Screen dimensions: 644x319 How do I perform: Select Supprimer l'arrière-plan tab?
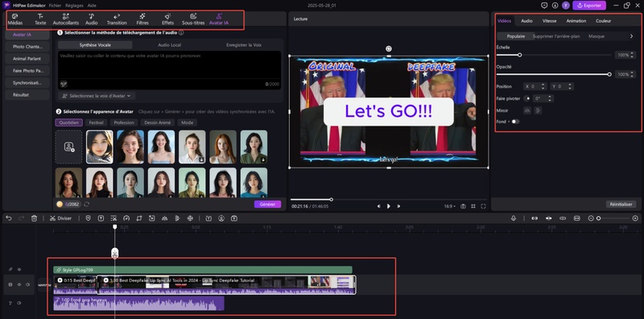(556, 36)
